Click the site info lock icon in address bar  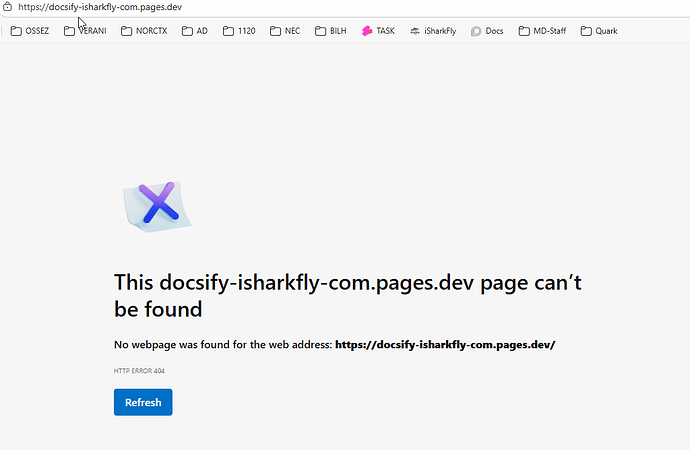pos(7,7)
